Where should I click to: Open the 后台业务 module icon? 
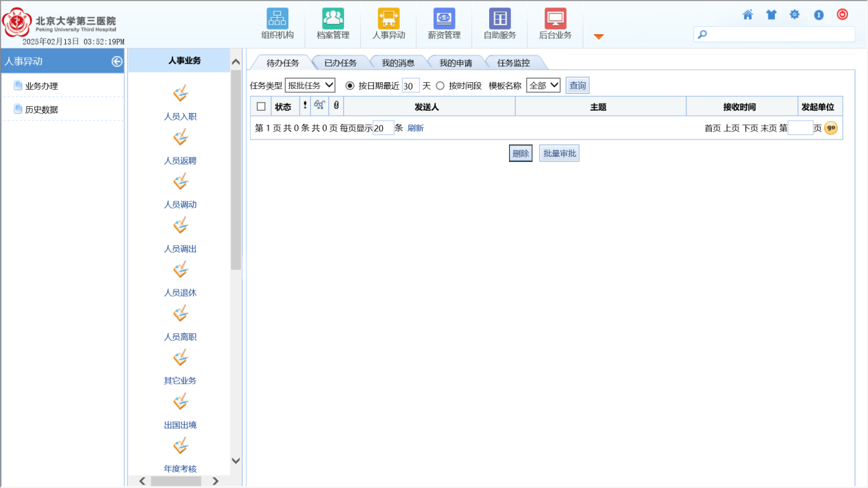pos(555,19)
